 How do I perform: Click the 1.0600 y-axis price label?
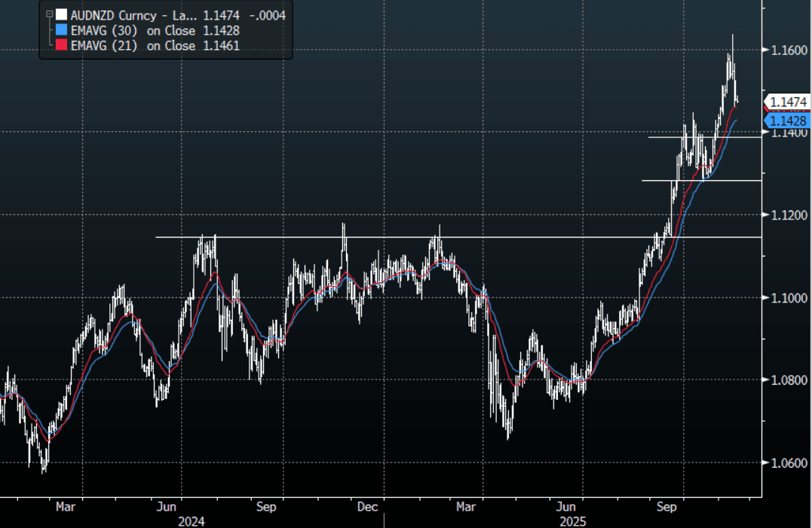(x=787, y=462)
